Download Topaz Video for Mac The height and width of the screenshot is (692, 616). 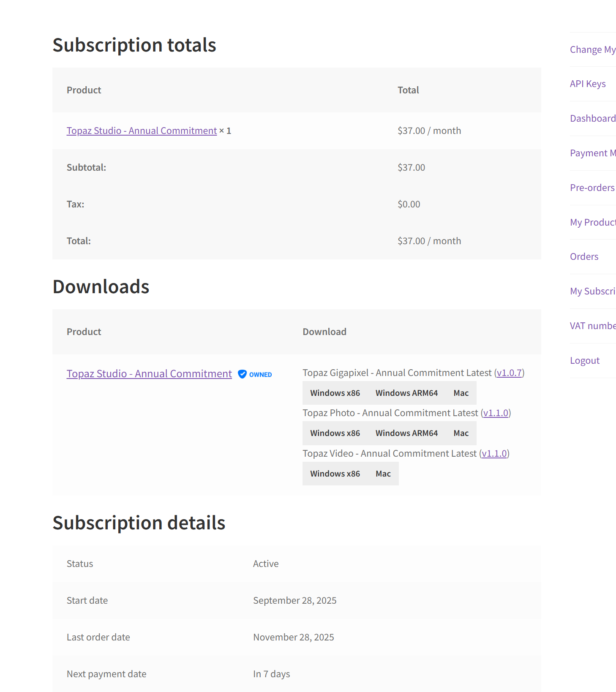[383, 474]
